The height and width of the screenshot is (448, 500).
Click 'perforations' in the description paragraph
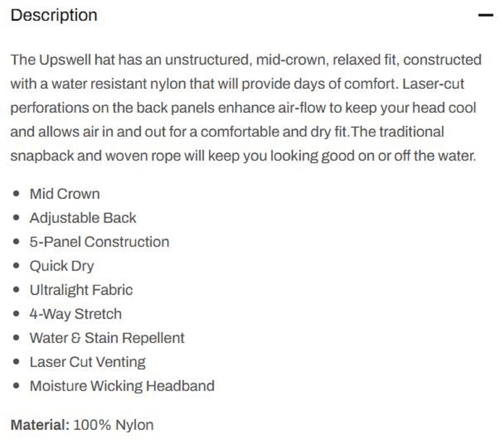pos(49,108)
